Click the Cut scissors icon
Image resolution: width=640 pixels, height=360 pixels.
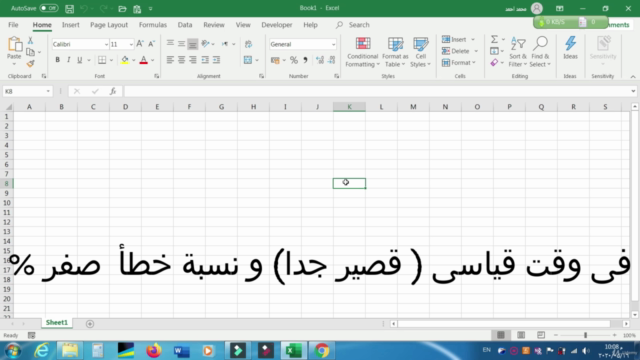tap(30, 40)
